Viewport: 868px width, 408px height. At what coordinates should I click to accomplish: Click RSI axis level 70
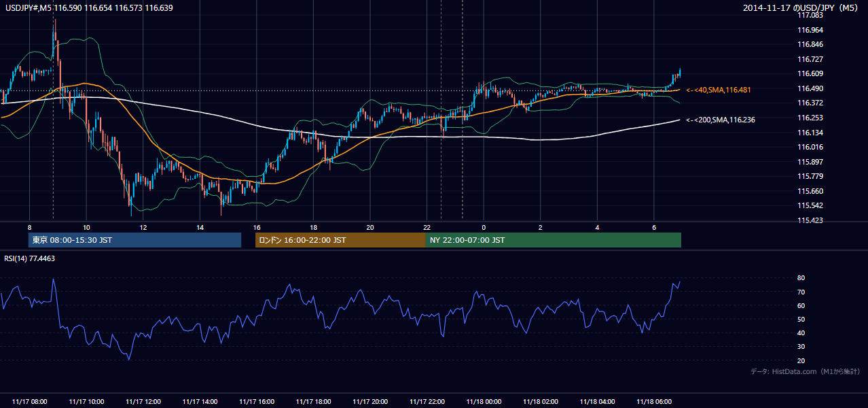801,292
